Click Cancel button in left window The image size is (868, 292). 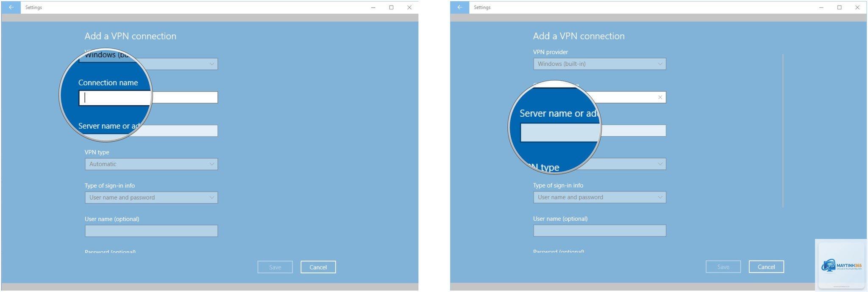[318, 267]
